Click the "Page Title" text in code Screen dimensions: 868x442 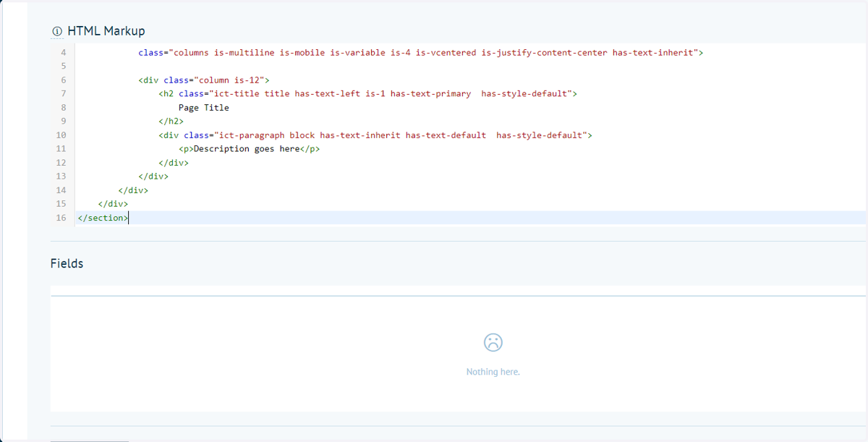click(203, 108)
